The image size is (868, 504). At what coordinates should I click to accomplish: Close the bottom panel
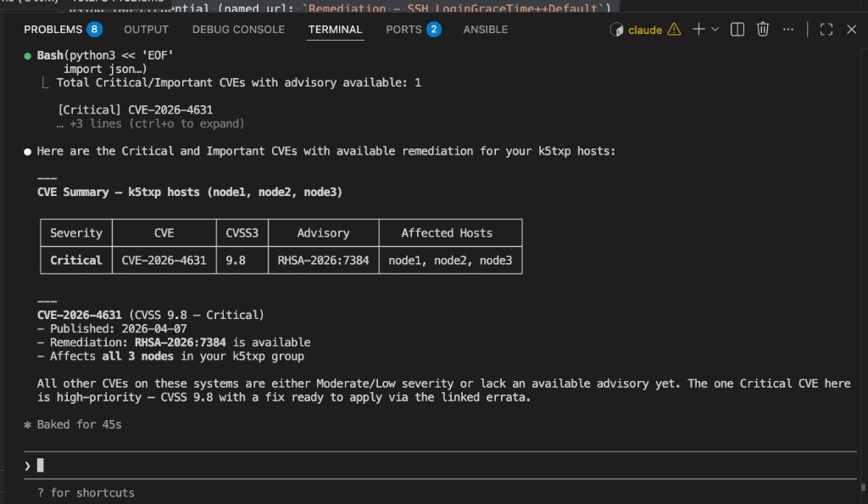pos(851,30)
